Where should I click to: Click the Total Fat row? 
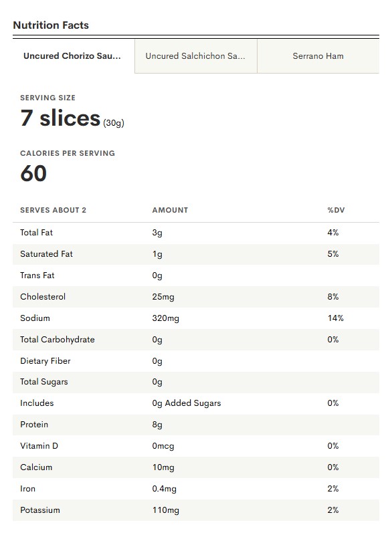coord(196,233)
